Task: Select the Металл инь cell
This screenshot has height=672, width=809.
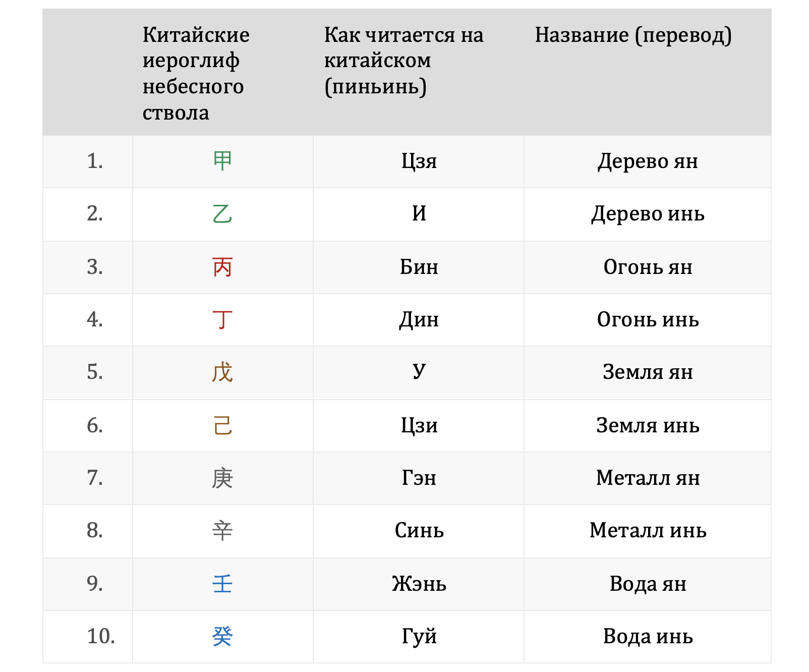Action: 648,531
